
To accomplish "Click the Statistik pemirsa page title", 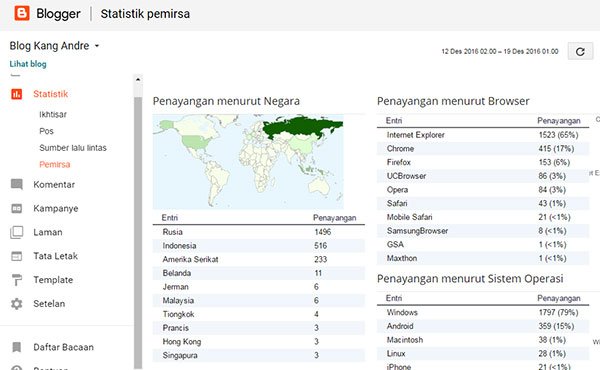I will click(x=145, y=14).
